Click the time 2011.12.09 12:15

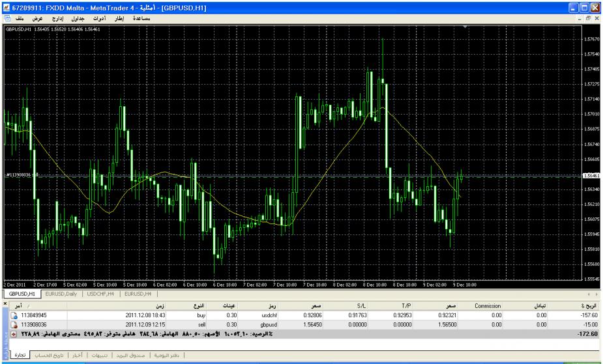pyautogui.click(x=145, y=325)
